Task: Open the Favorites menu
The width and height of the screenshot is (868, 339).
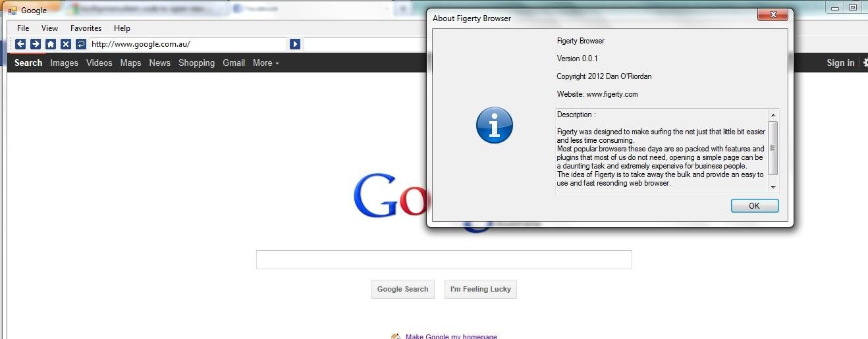Action: 86,28
